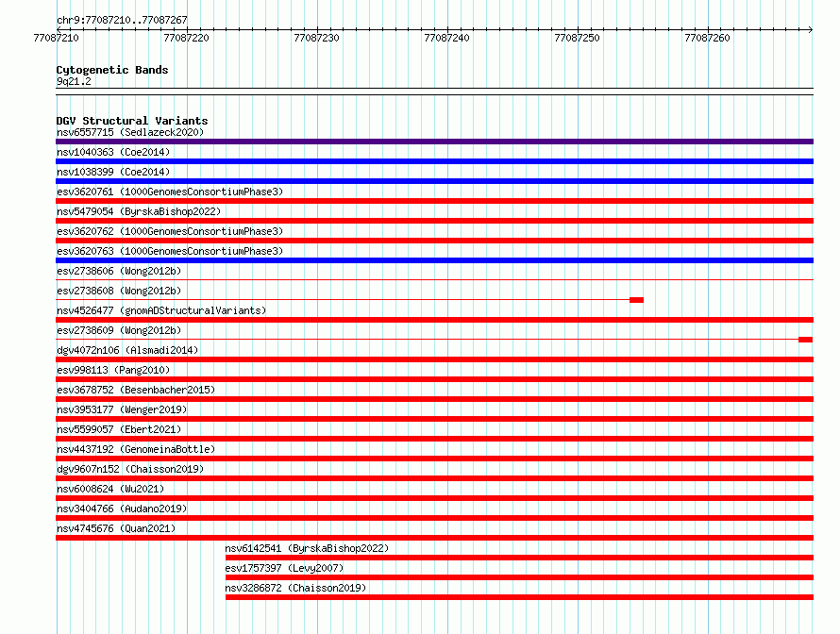This screenshot has width=840, height=634.
Task: Click the red bar under esv3620762
Action: pos(434,241)
